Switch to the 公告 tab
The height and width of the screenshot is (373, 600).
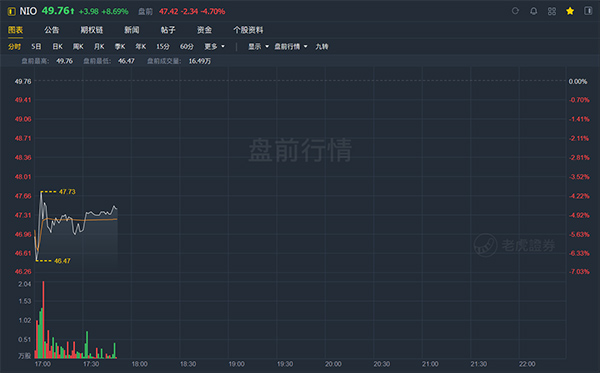(51, 30)
